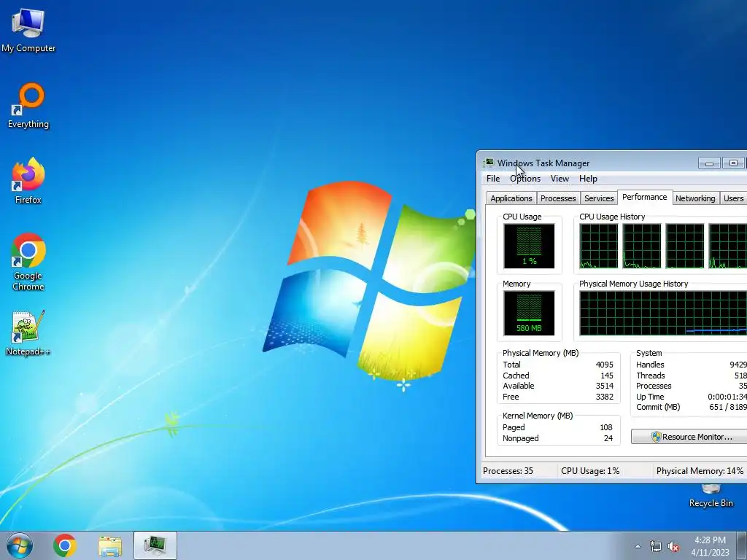Viewport: 747px width, 560px height.
Task: Switch to the Applications tab
Action: point(511,198)
